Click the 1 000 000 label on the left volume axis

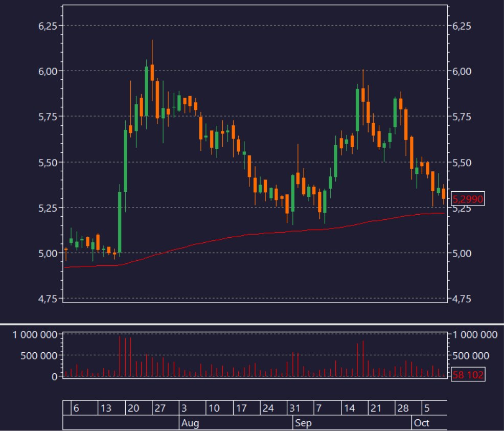point(35,335)
